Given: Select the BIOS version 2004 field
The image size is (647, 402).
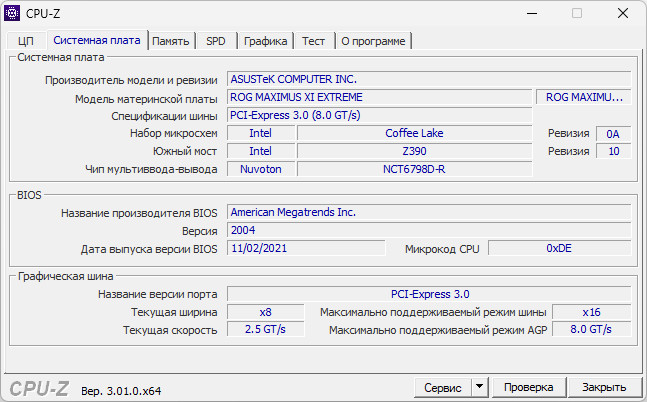Looking at the screenshot, I should coord(429,230).
